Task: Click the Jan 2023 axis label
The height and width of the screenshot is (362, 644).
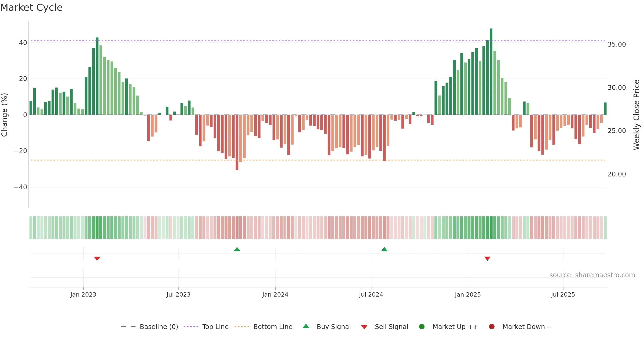Action: point(83,294)
